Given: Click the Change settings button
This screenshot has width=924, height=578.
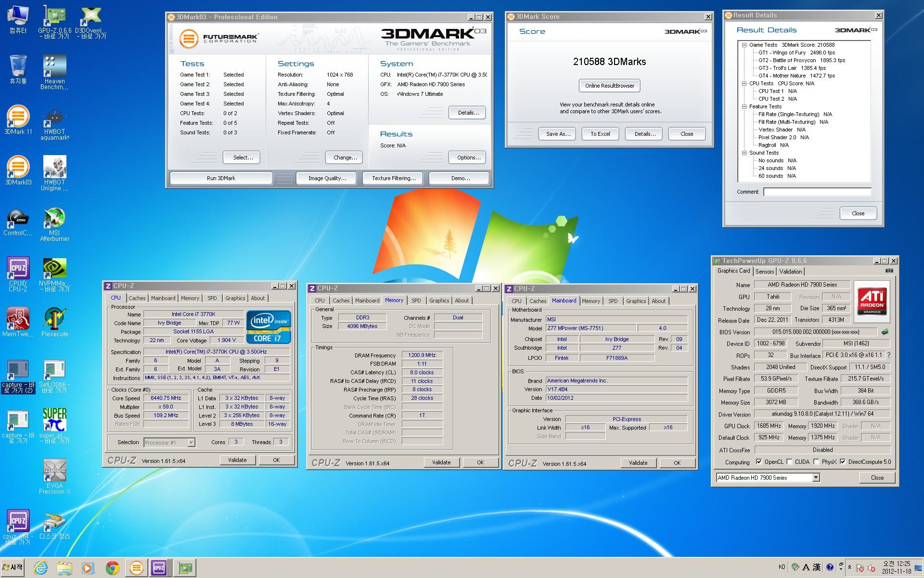Looking at the screenshot, I should [345, 158].
